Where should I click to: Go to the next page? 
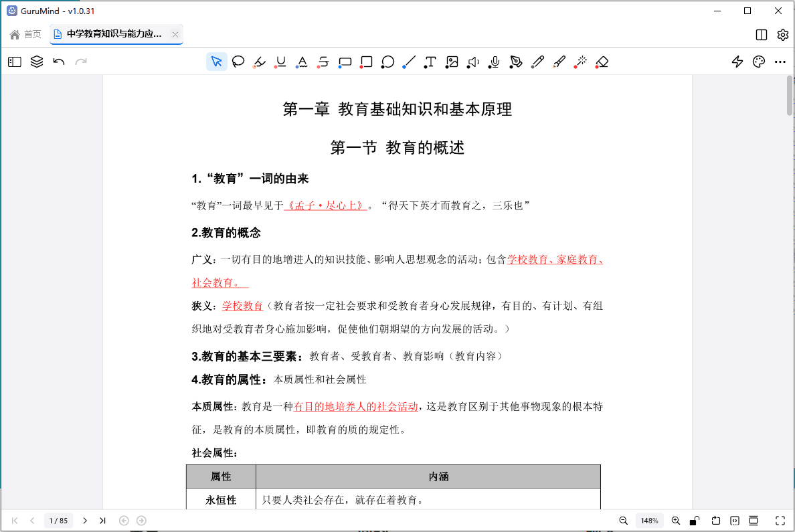click(85, 521)
